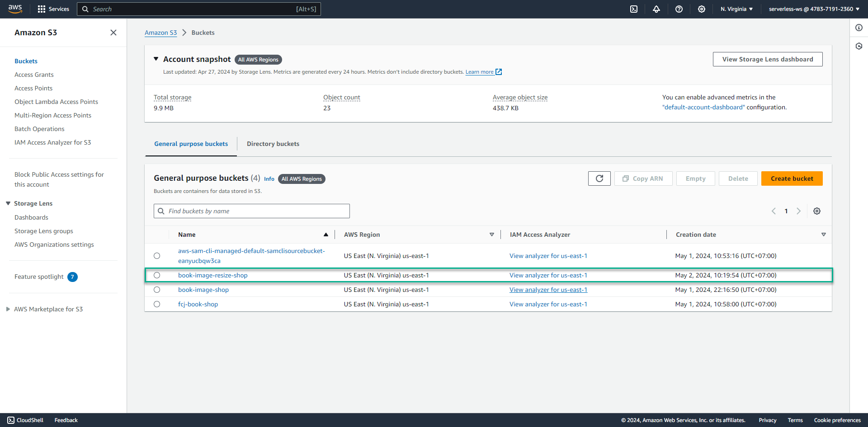
Task: Click the AWS logo home icon
Action: (x=15, y=9)
